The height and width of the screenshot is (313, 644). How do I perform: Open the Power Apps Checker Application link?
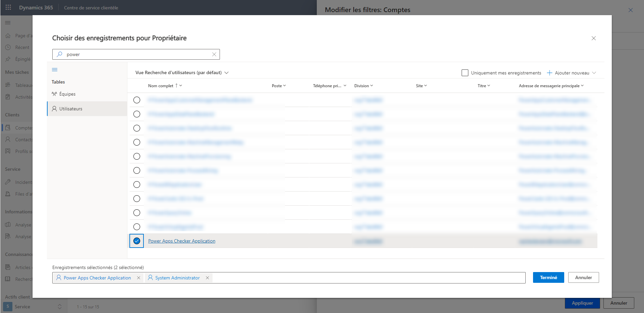(182, 241)
